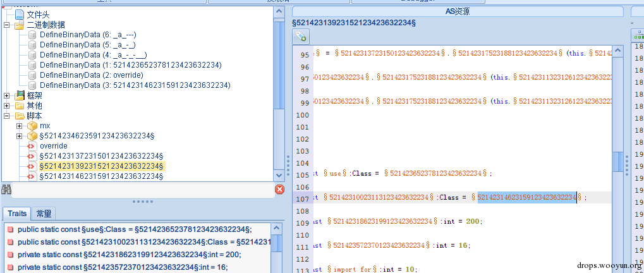Switch to the 常里 constants tab
This screenshot has height=273, width=644.
coord(44,214)
